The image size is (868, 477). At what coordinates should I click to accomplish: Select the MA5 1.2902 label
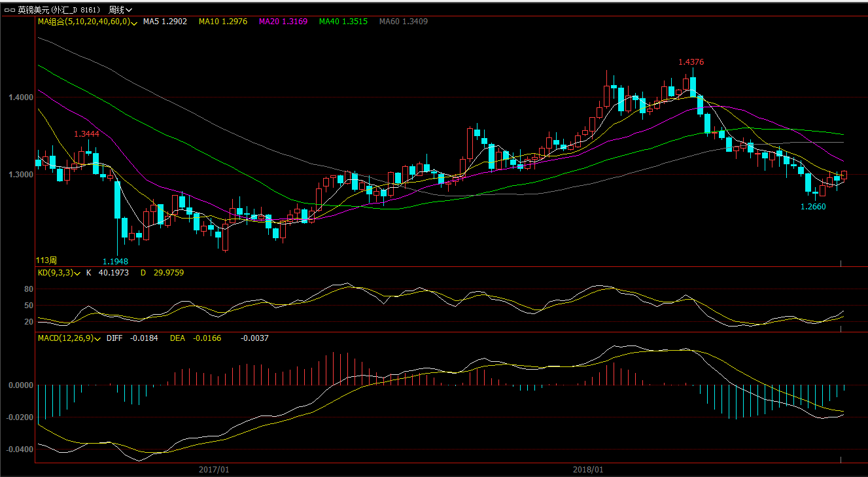pos(165,22)
